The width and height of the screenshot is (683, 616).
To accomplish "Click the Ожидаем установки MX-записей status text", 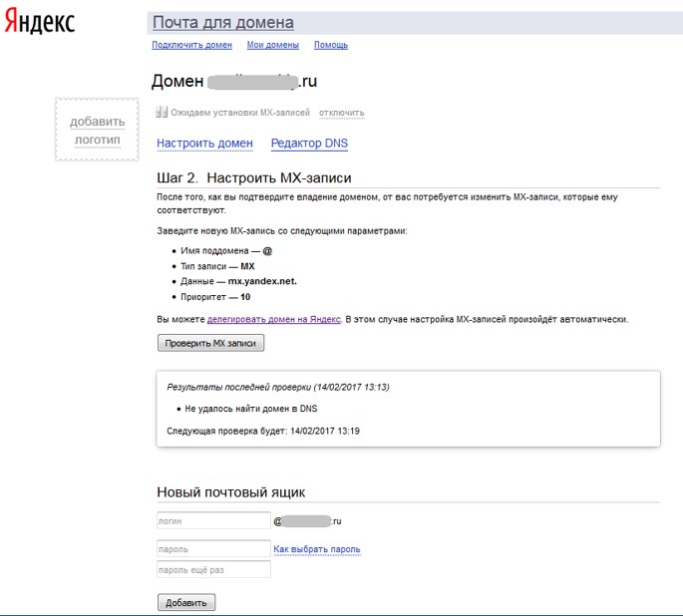I will point(240,113).
